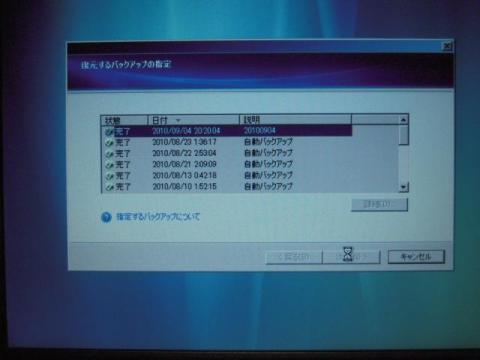480x360 pixels.
Task: Click the status icon for the 2010/08/23 backup
Action: point(109,143)
